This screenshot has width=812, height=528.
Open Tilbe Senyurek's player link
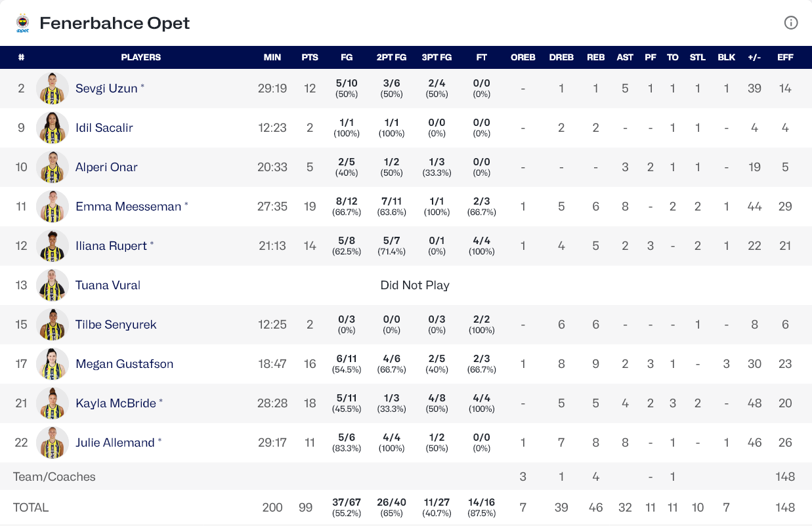pos(116,325)
